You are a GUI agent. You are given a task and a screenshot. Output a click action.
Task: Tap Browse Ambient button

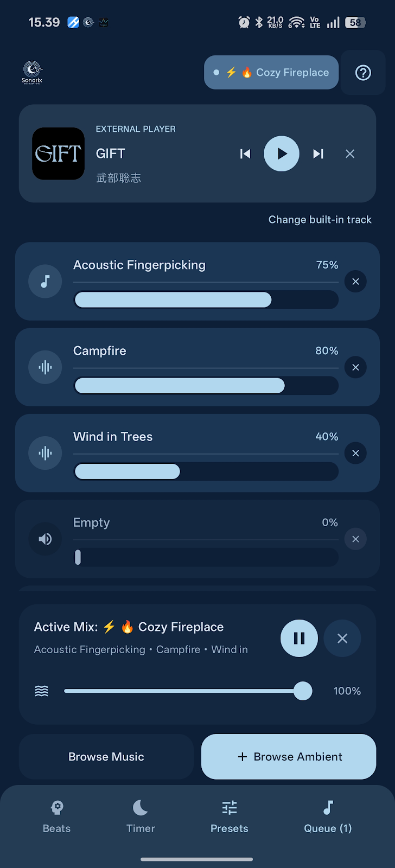(289, 757)
